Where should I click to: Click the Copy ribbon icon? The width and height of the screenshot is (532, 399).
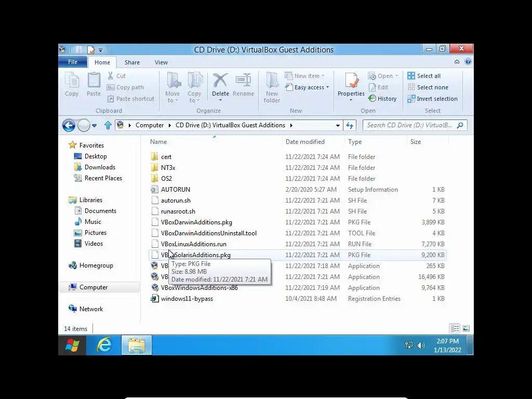[72, 85]
